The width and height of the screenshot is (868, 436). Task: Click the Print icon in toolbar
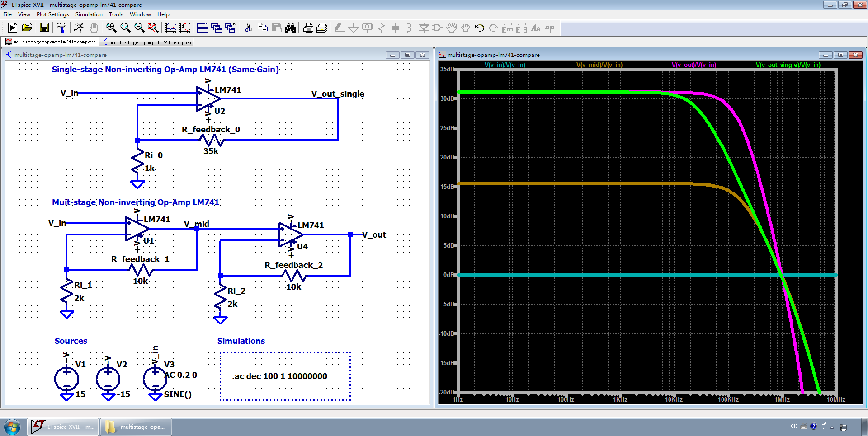pyautogui.click(x=308, y=28)
